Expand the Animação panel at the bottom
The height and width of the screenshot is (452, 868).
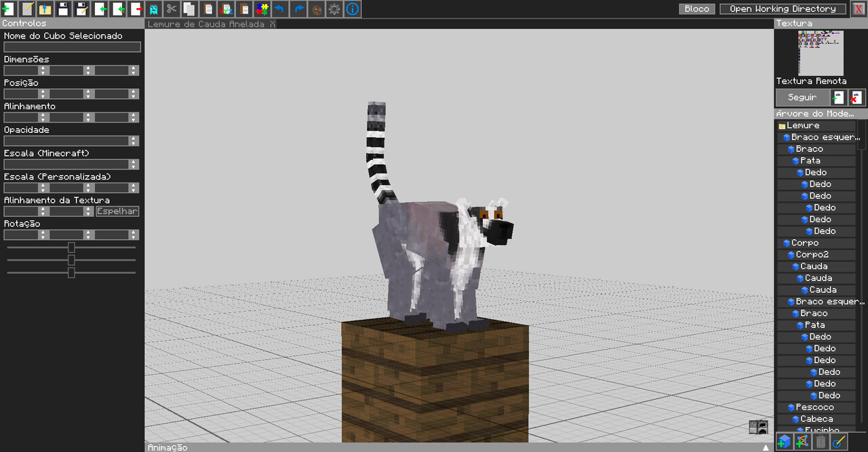coord(167,447)
